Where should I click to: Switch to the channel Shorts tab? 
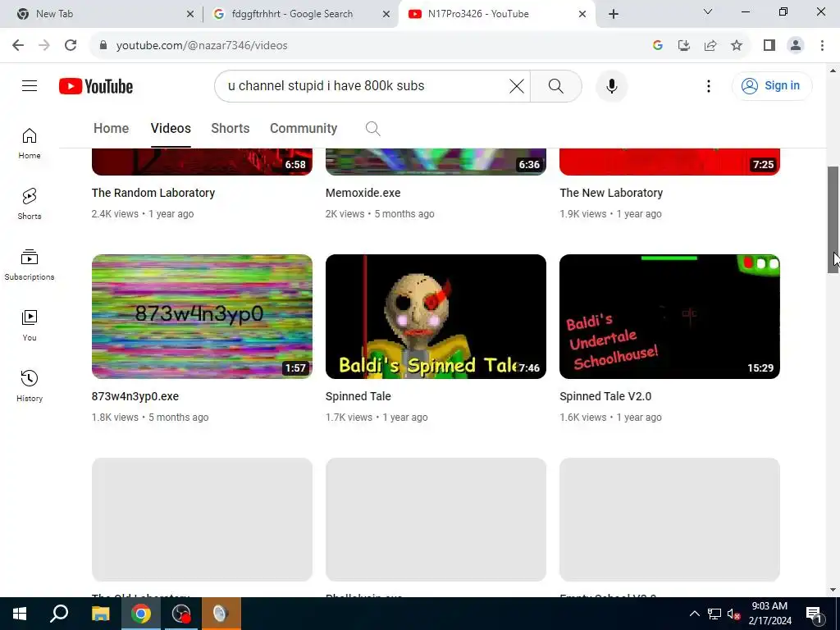(x=231, y=128)
